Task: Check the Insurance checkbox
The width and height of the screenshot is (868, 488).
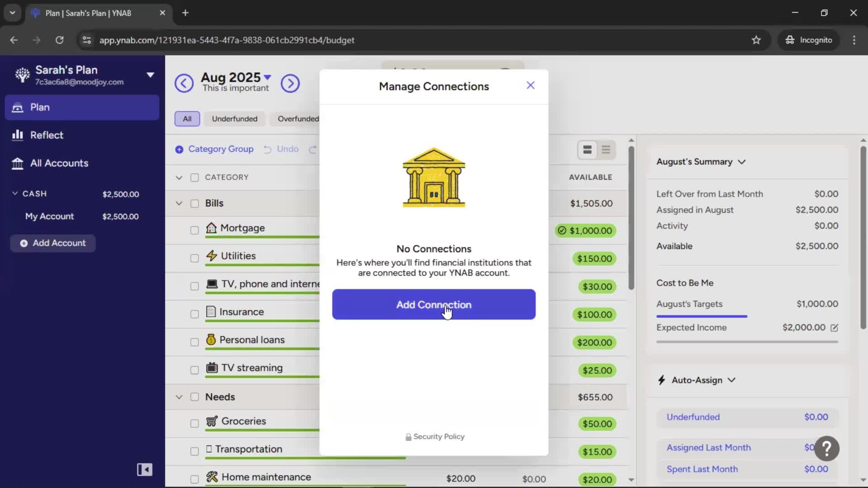Action: (x=194, y=314)
